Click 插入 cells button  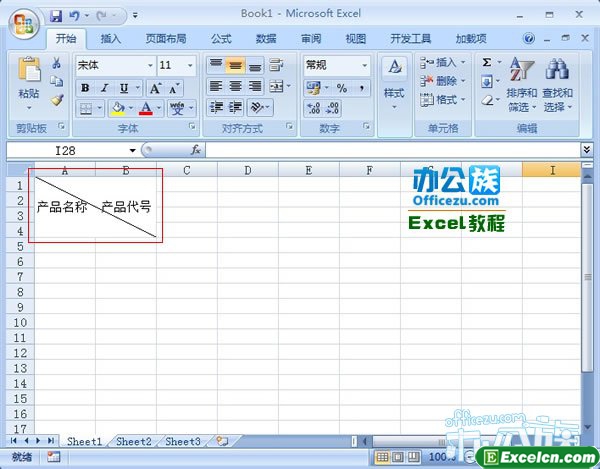[443, 62]
